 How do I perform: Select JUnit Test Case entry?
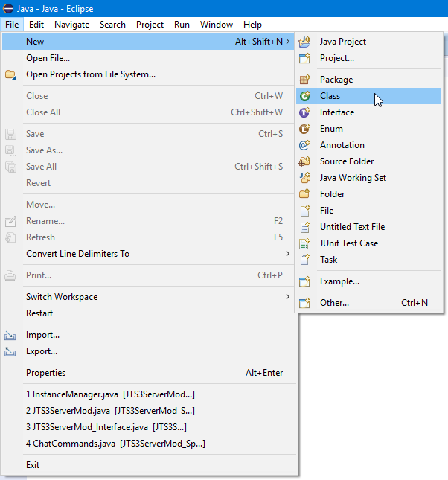coord(368,243)
